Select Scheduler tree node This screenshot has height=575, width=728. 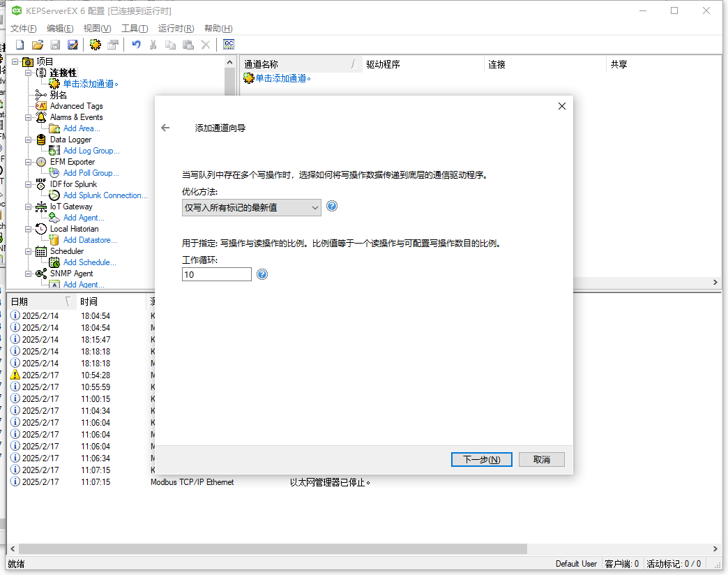coord(67,251)
